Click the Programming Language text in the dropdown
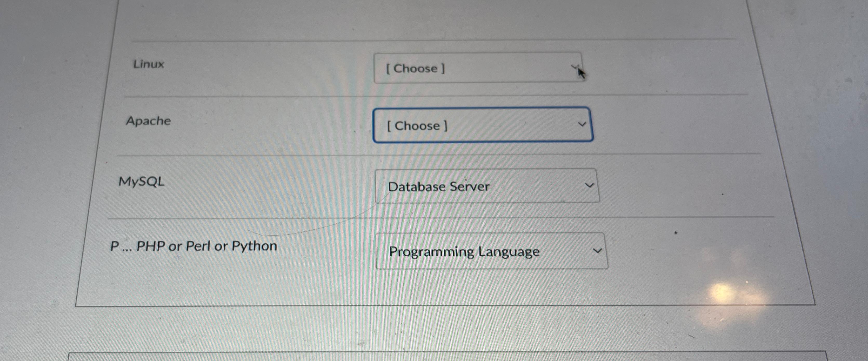868x361 pixels. coord(464,251)
